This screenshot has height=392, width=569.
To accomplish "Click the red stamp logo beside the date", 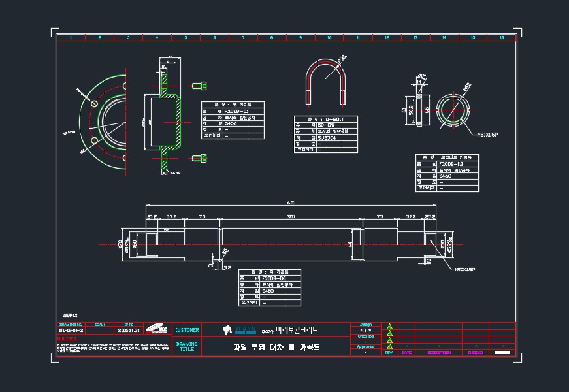I will click(x=157, y=329).
